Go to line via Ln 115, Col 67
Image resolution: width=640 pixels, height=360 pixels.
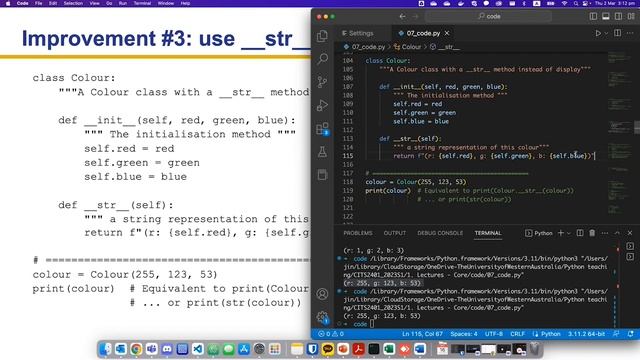(x=422, y=334)
